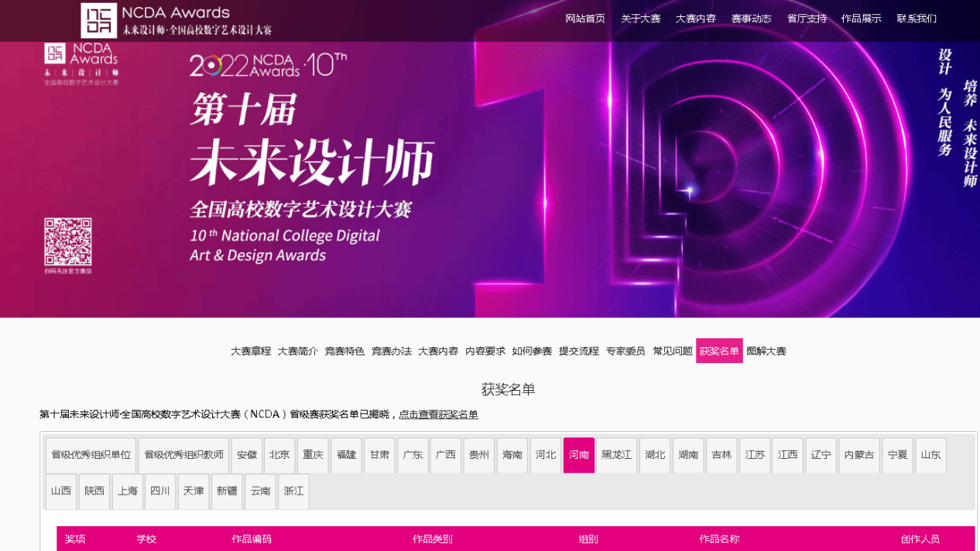Open 联系我们 in the top navigation
The image size is (980, 551).
[x=917, y=19]
